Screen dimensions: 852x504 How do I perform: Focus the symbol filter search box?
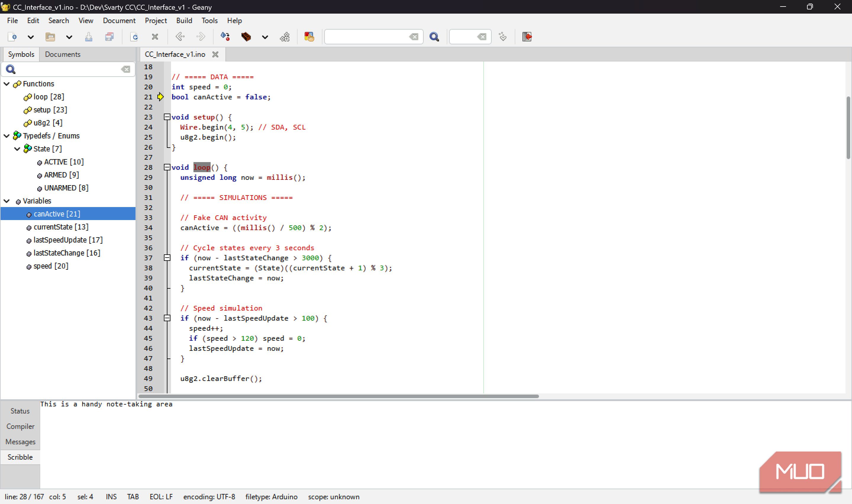(x=68, y=69)
